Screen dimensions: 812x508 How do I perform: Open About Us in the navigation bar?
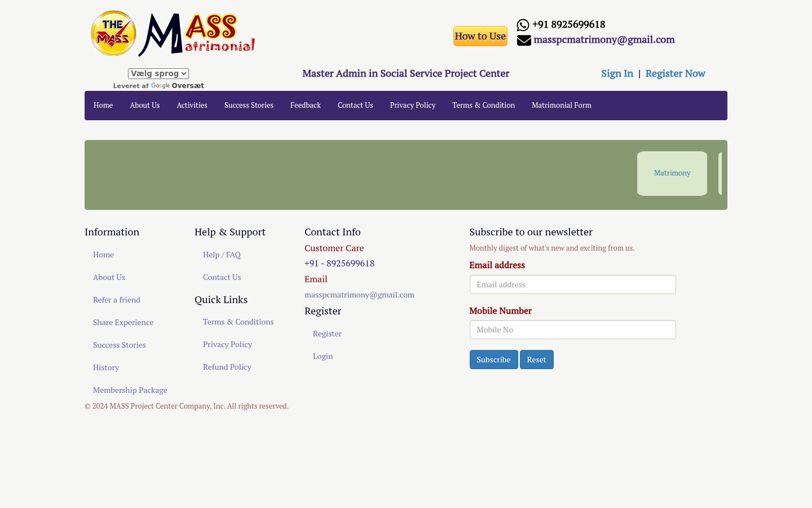pyautogui.click(x=145, y=106)
